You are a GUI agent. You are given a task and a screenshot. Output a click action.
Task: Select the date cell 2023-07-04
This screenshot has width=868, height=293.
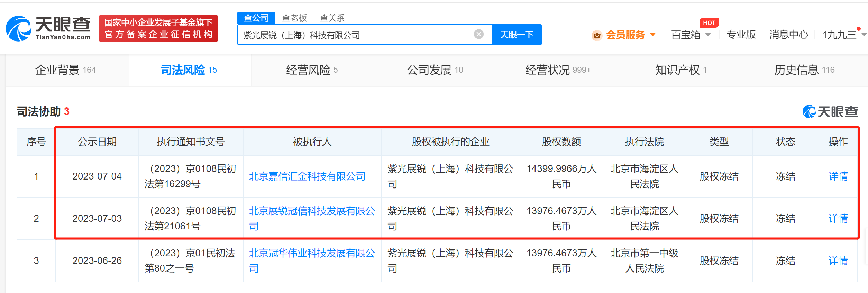click(97, 176)
